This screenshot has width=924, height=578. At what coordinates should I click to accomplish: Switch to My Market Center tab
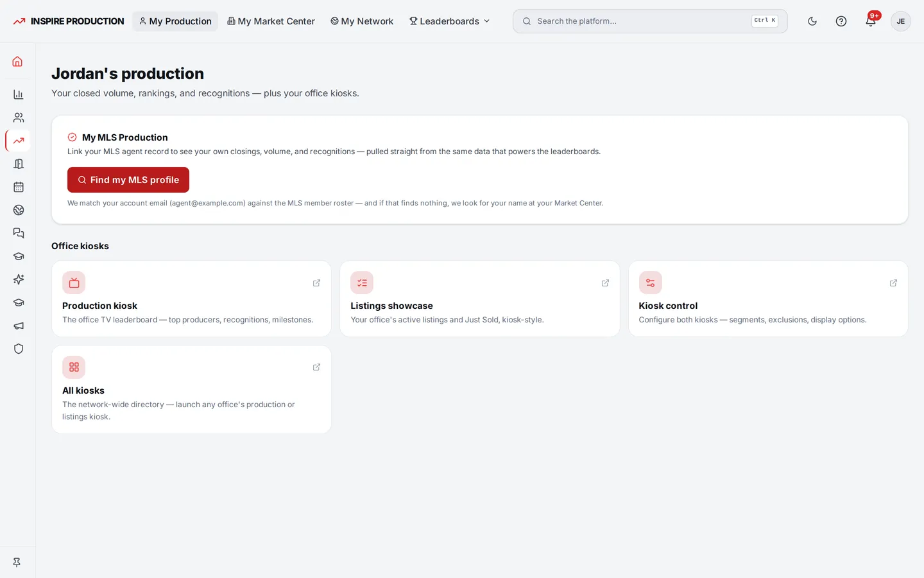pyautogui.click(x=271, y=21)
